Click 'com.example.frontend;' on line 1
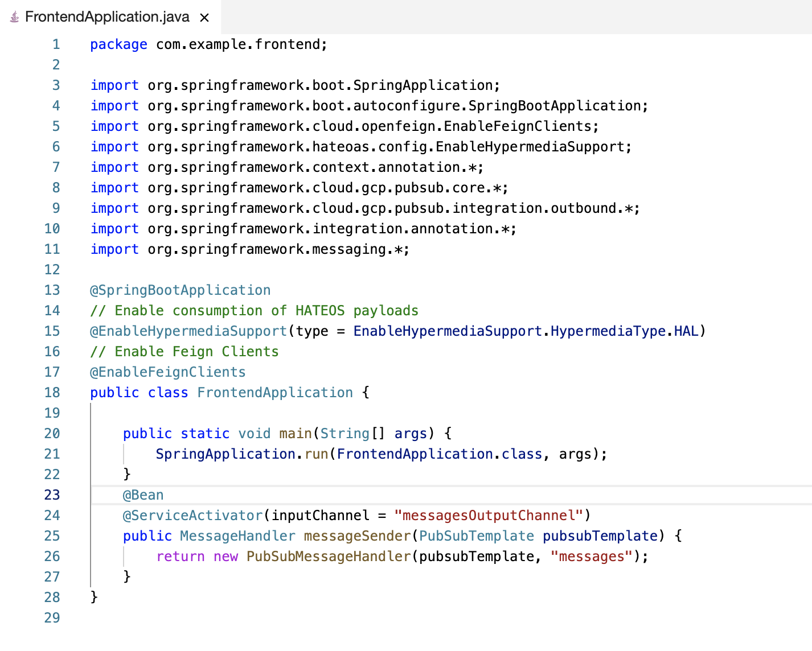This screenshot has height=651, width=812. (x=242, y=44)
